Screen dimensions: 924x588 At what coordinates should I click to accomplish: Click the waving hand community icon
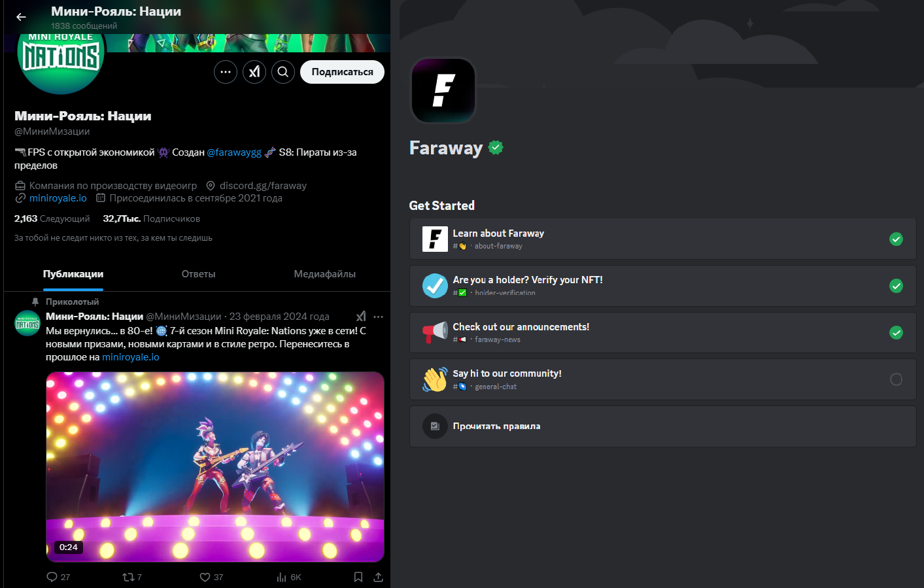point(435,379)
